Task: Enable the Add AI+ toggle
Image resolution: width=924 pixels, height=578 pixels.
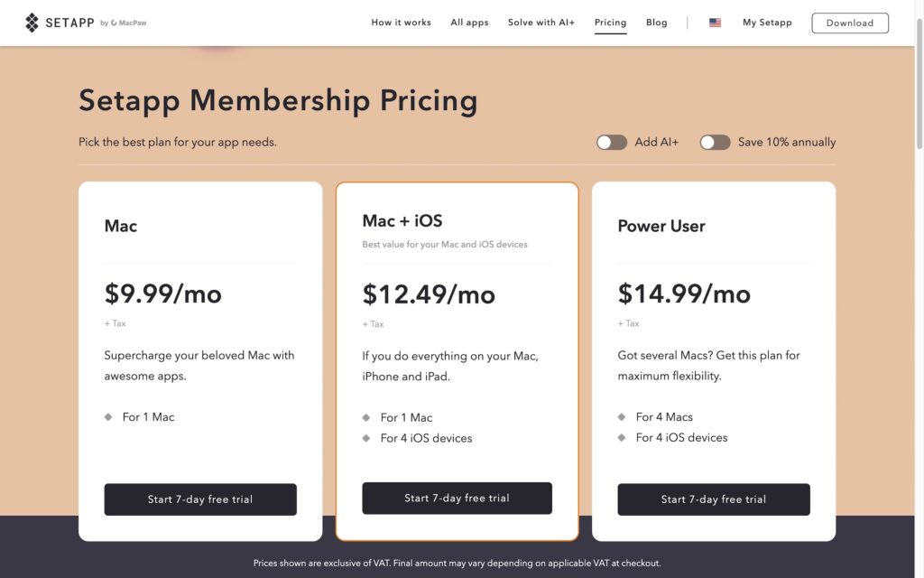Action: [x=612, y=142]
